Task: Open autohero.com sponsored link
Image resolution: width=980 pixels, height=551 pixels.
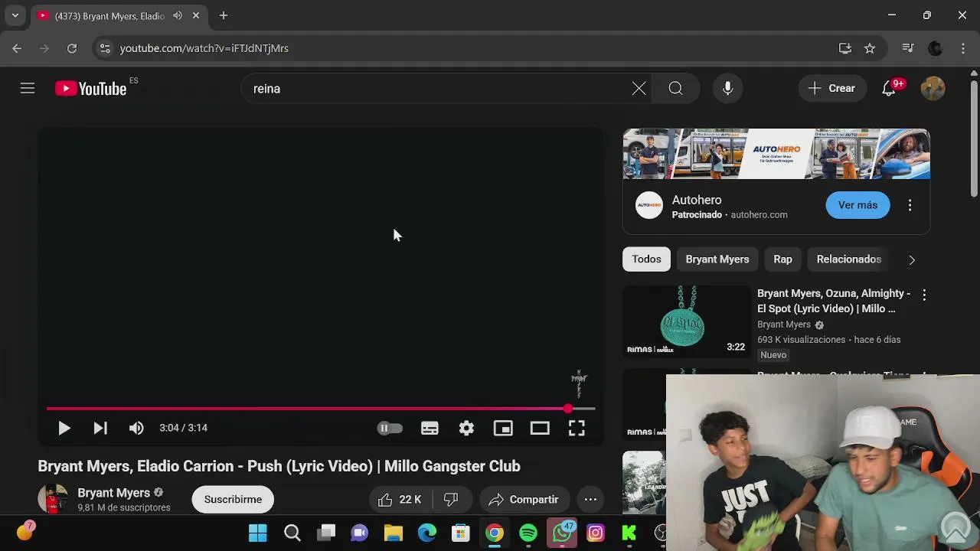Action: pyautogui.click(x=759, y=215)
